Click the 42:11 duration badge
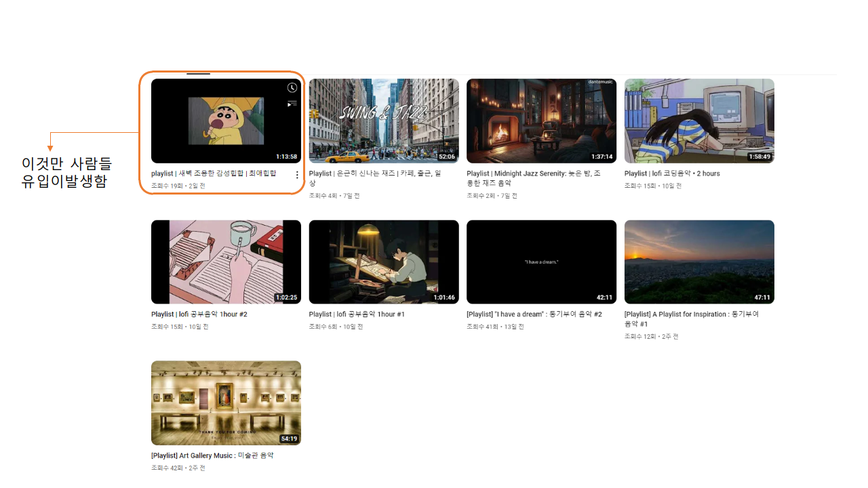 [605, 298]
